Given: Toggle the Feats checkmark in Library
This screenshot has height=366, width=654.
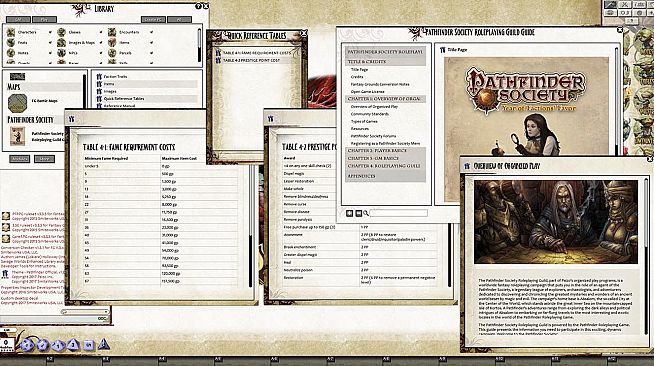Looking at the screenshot, I should tap(50, 43).
